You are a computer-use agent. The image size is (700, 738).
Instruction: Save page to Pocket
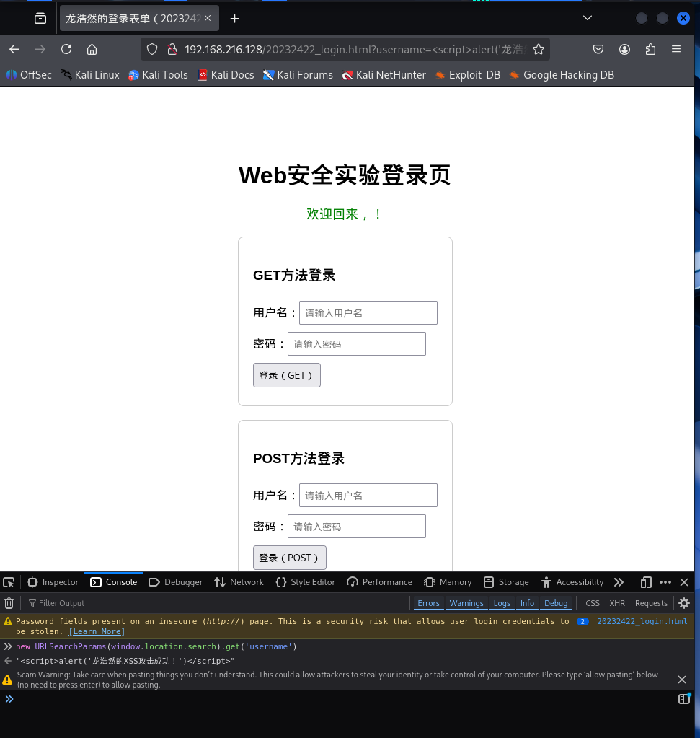[598, 50]
